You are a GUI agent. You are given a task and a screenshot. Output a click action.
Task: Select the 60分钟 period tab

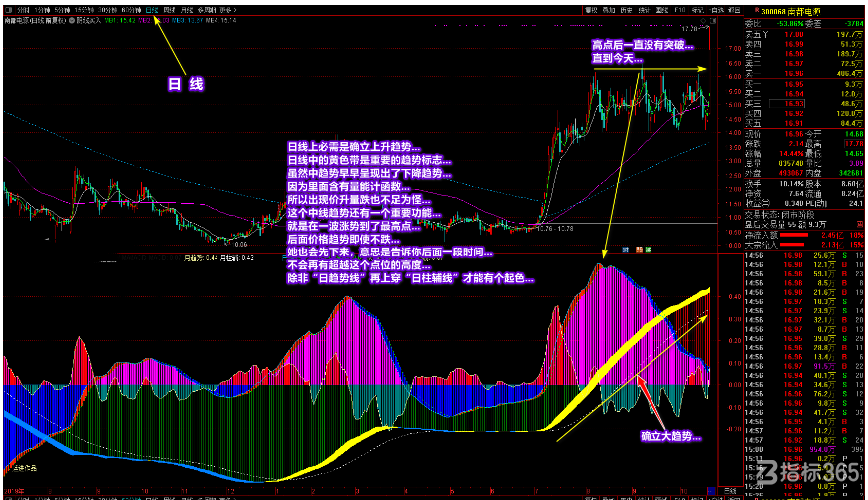click(x=131, y=10)
